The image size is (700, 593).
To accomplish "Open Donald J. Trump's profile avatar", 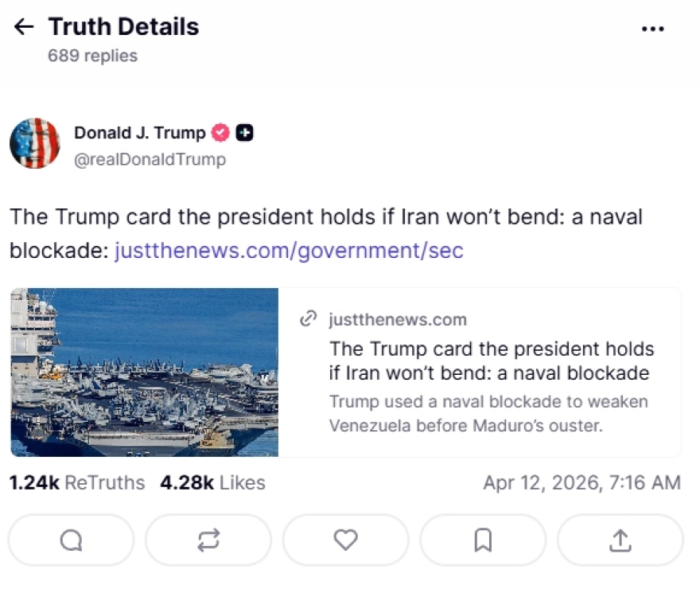I will click(34, 143).
